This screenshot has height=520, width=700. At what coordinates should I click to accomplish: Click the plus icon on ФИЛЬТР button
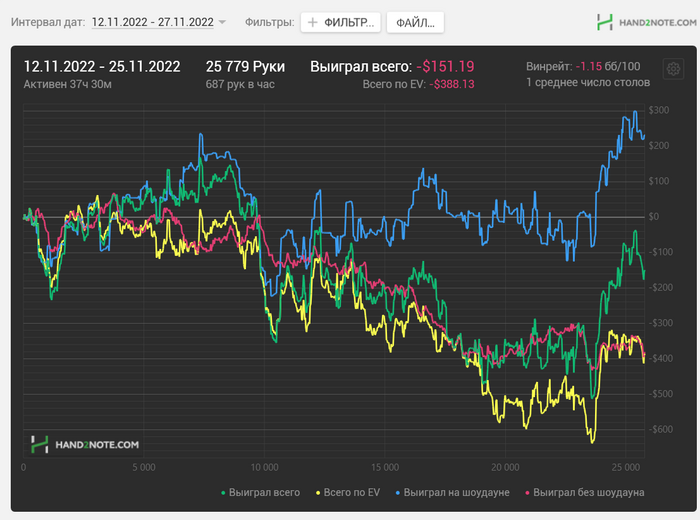(x=313, y=22)
